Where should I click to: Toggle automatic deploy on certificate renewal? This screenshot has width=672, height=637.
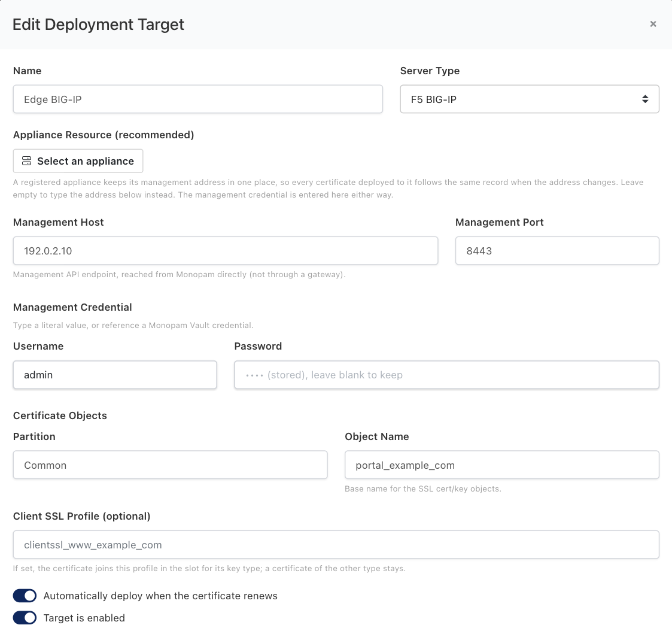25,596
